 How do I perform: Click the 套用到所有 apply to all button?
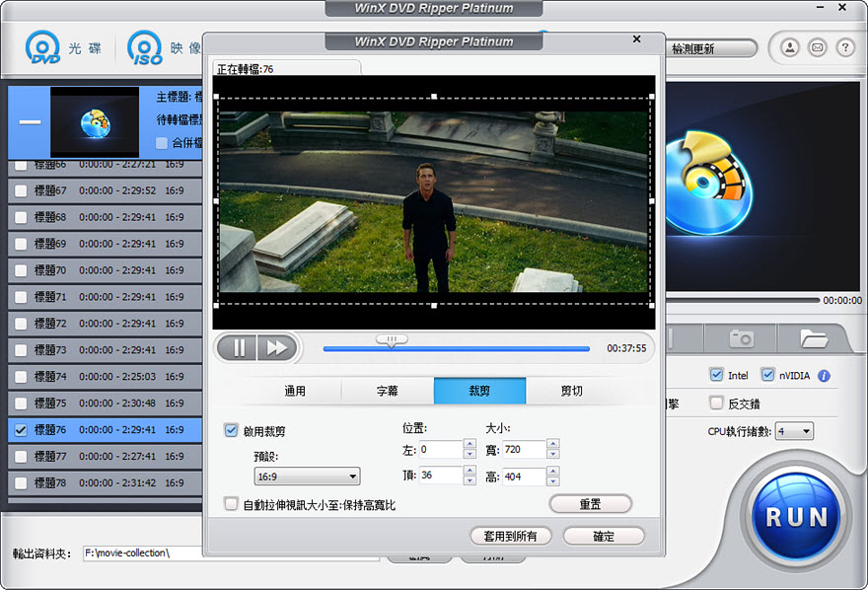(510, 536)
